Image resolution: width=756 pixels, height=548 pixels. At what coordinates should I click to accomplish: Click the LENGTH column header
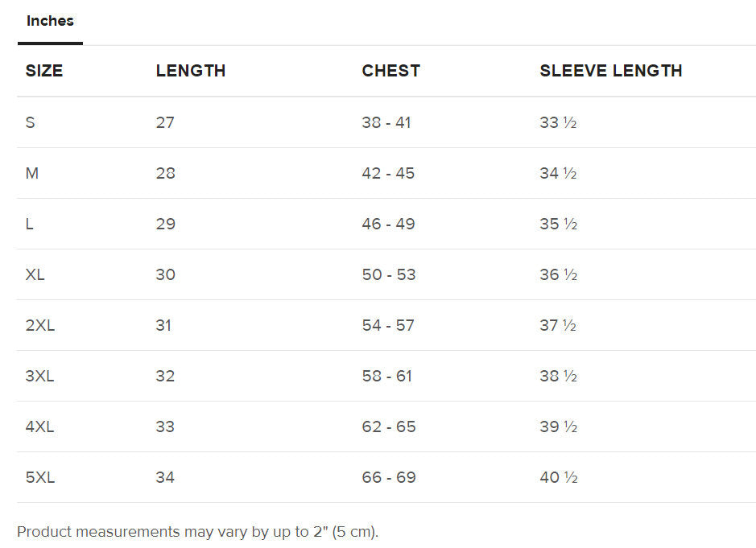point(191,71)
